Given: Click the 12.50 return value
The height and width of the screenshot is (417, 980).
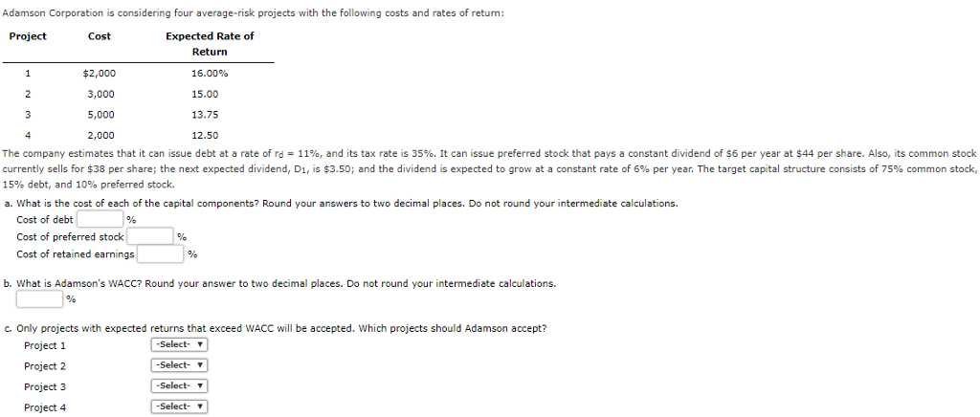Looking at the screenshot, I should click(205, 136).
